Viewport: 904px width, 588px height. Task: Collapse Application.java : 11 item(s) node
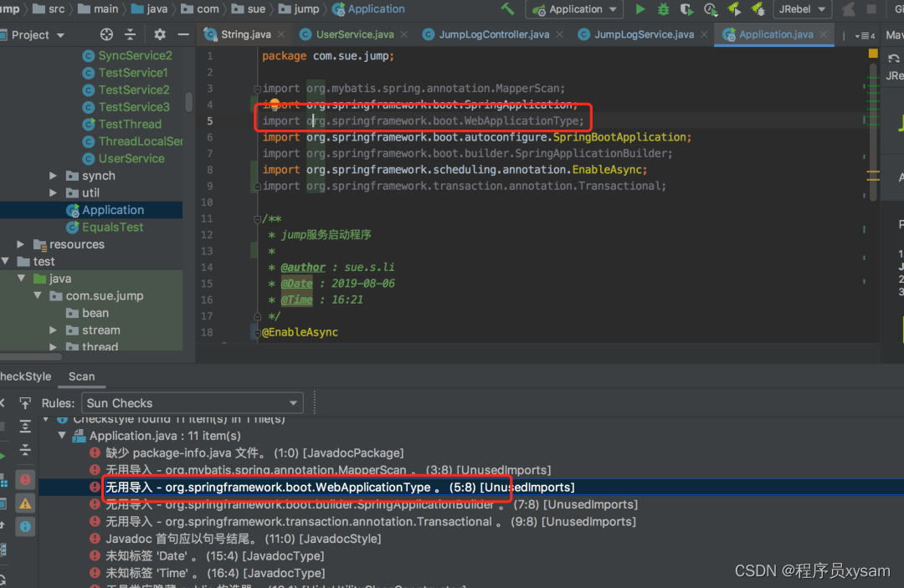[x=62, y=436]
